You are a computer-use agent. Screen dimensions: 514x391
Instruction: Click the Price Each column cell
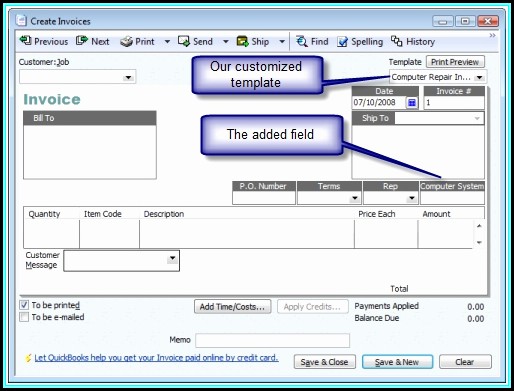[386, 233]
